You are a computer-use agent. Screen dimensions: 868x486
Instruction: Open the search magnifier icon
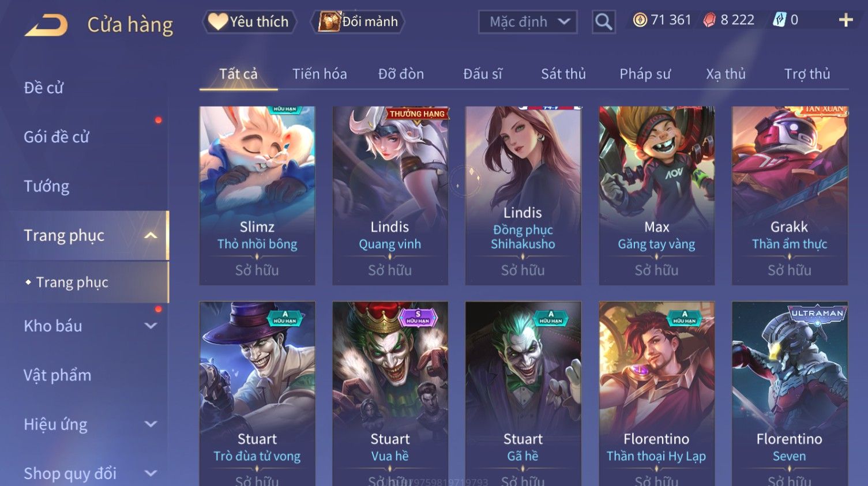coord(603,22)
